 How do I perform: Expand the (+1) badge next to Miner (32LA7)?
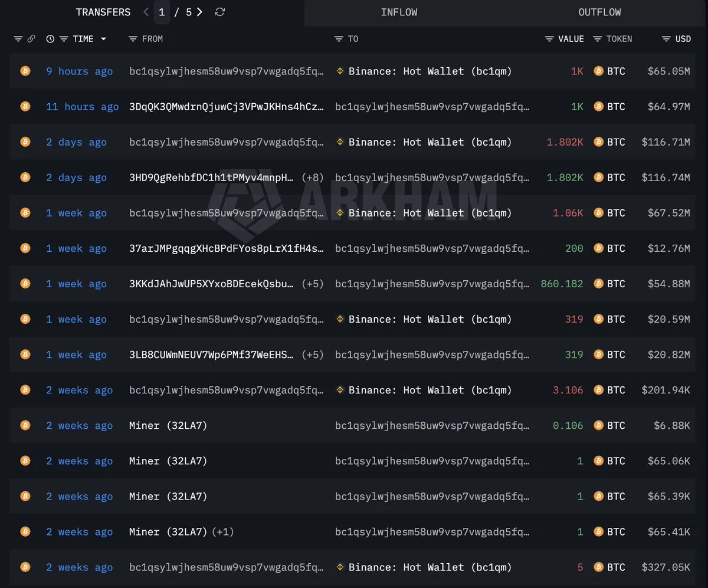(x=223, y=531)
